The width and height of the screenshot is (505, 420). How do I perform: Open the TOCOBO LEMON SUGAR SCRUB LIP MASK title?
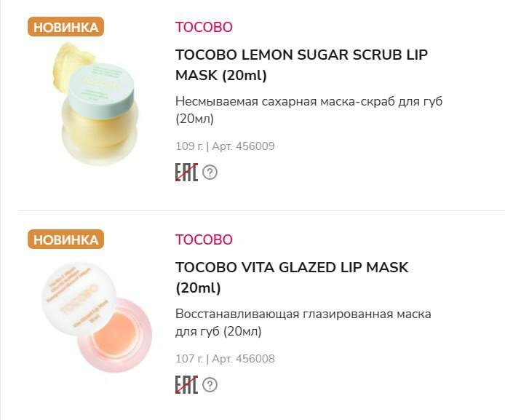pos(301,65)
